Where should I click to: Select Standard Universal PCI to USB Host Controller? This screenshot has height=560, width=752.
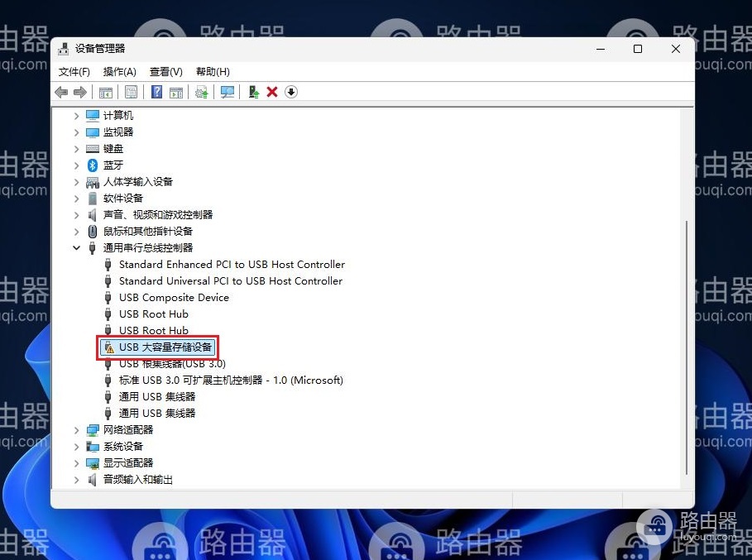coord(231,281)
